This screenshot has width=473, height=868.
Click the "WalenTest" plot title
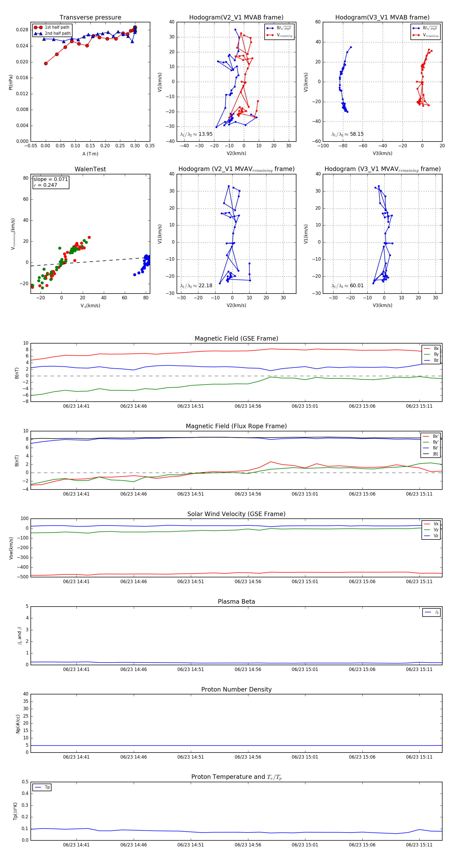click(x=90, y=169)
